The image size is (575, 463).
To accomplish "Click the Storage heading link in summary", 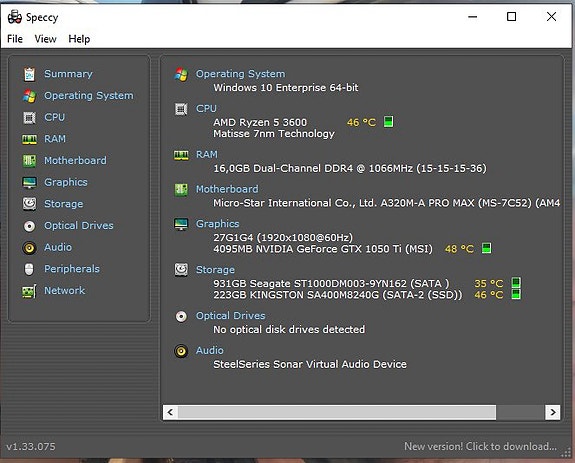I will [215, 270].
